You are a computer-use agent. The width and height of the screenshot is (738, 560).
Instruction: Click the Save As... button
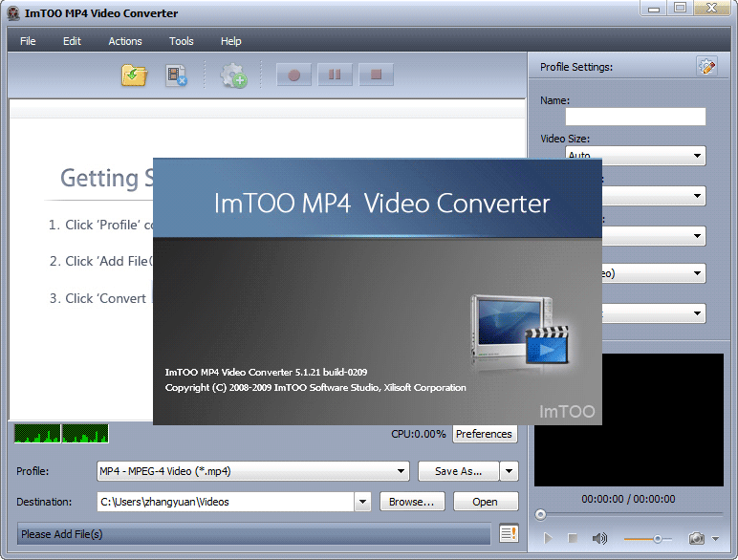pos(458,471)
